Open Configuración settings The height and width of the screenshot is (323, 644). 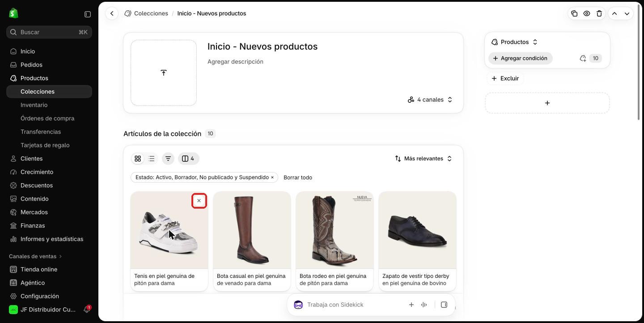click(x=49, y=296)
